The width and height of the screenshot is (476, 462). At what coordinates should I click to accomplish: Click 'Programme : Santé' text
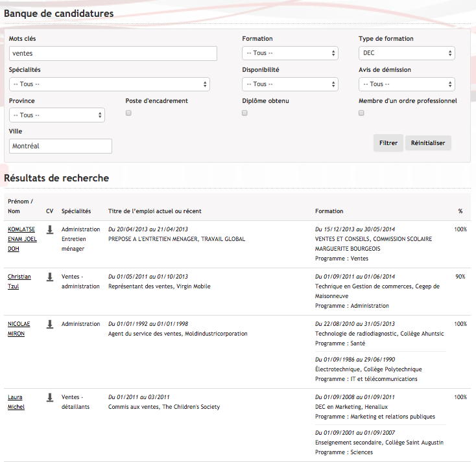click(340, 343)
